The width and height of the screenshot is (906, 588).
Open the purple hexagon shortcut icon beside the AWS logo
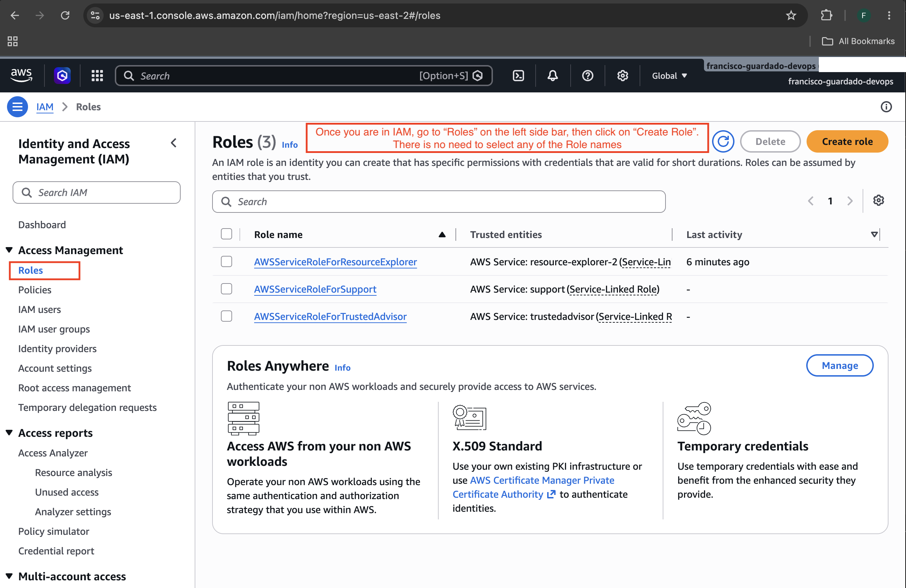tap(62, 75)
